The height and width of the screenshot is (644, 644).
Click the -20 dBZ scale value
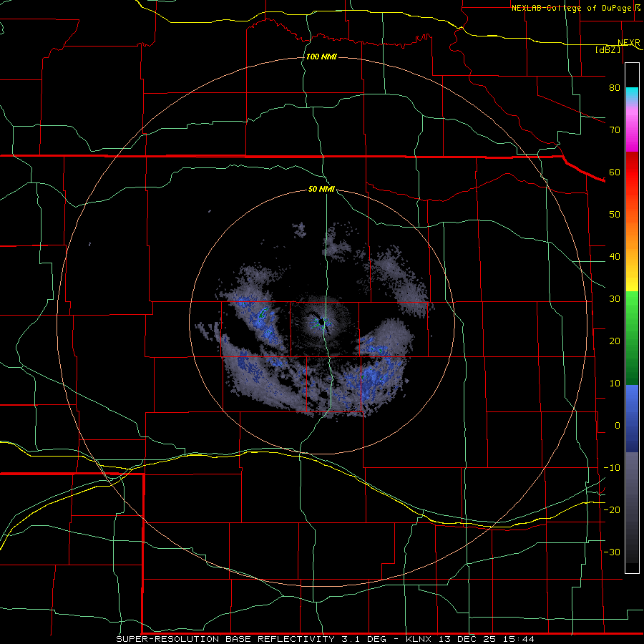[612, 510]
